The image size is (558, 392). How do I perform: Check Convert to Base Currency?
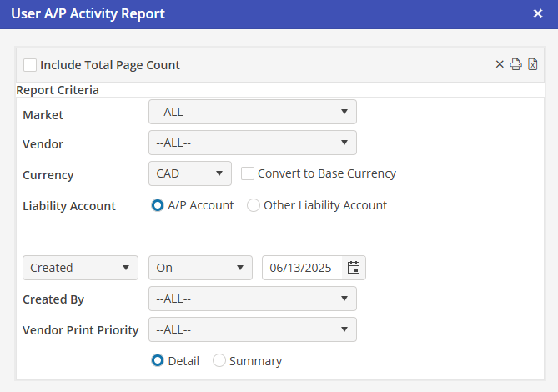click(x=247, y=174)
